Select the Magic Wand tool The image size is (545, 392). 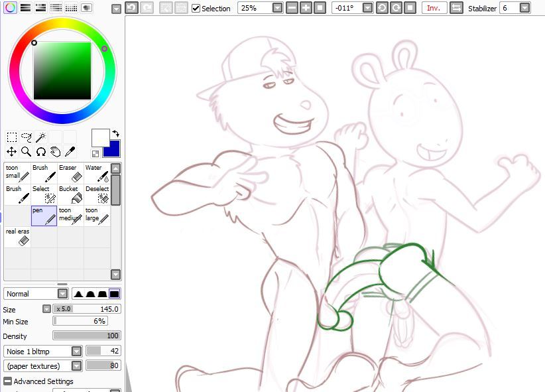coord(41,137)
